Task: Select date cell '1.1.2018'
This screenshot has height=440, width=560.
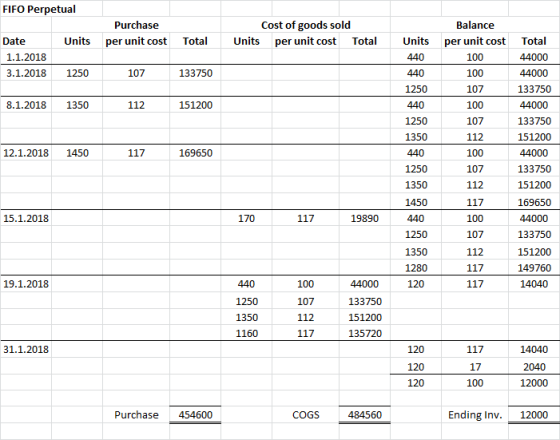Action: pyautogui.click(x=26, y=57)
